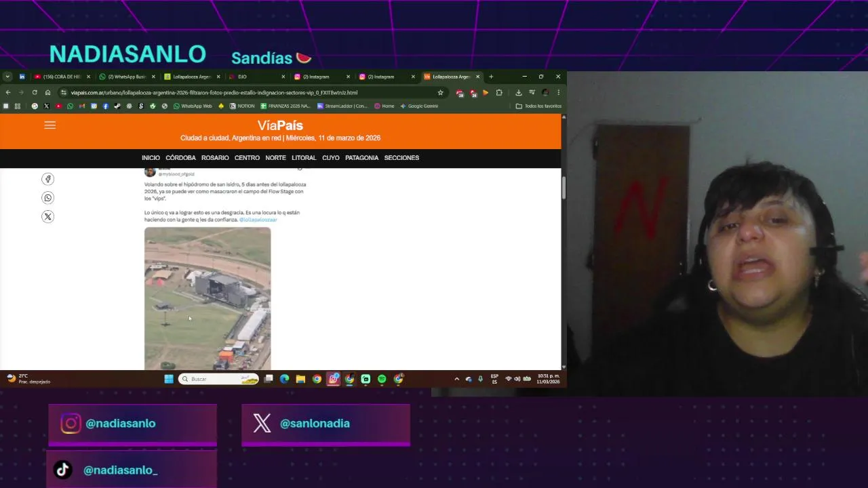Image resolution: width=868 pixels, height=488 pixels.
Task: Open Task View in taskbar
Action: click(269, 379)
